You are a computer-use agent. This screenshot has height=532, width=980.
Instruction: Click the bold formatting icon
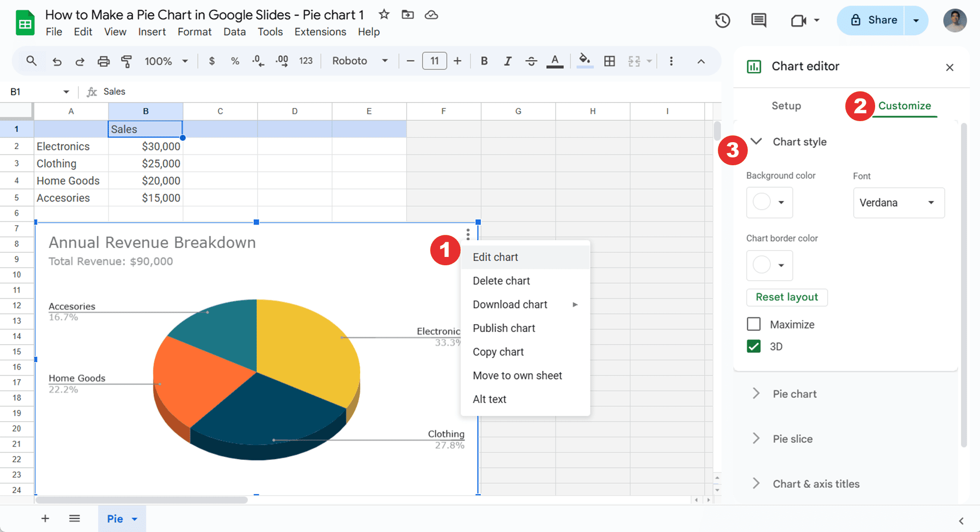(x=485, y=62)
